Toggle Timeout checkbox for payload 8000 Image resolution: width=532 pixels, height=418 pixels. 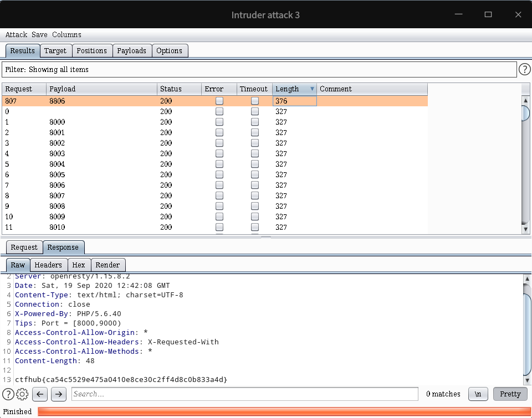255,122
